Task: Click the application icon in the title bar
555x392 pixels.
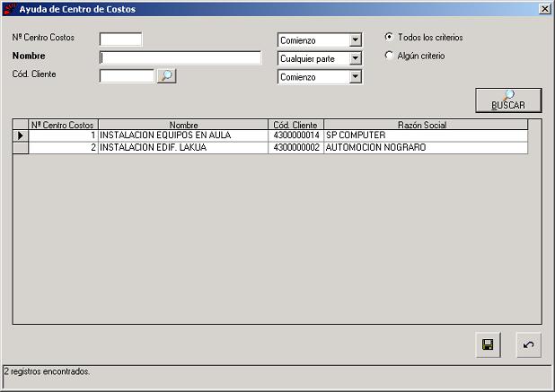Action: pos(10,8)
